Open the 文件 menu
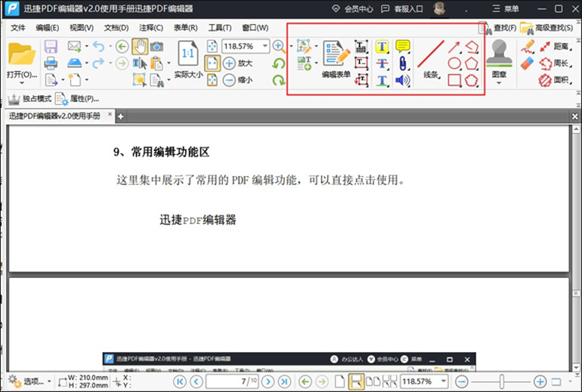Viewport: 582px width, 392px height. pos(18,28)
